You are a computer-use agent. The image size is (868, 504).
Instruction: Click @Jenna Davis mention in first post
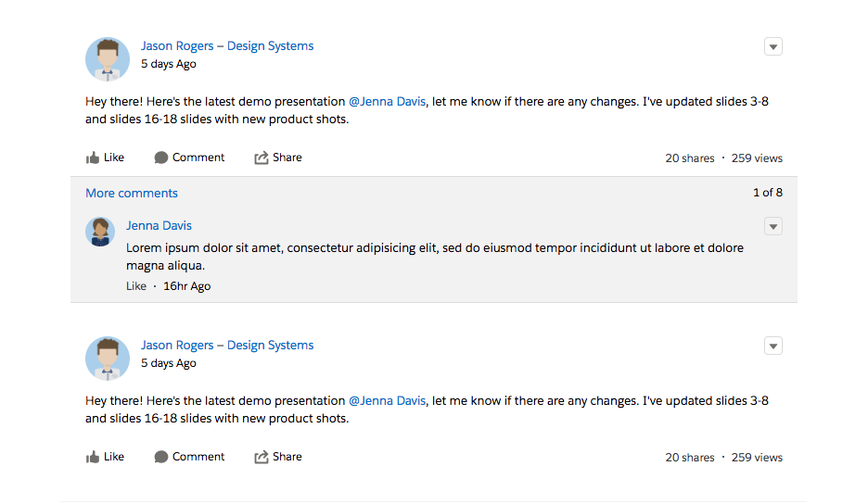[x=387, y=102]
